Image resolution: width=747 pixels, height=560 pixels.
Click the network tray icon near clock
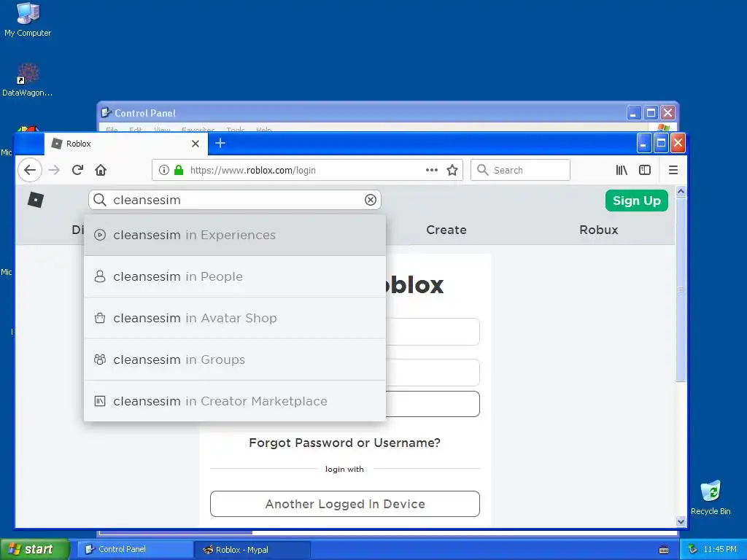click(693, 549)
